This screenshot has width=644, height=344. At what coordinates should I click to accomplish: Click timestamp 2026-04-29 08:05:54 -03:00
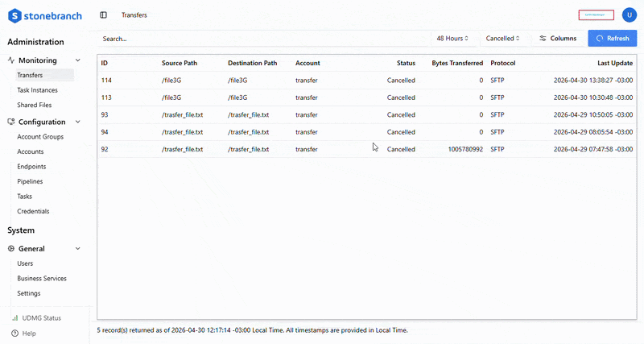[593, 132]
